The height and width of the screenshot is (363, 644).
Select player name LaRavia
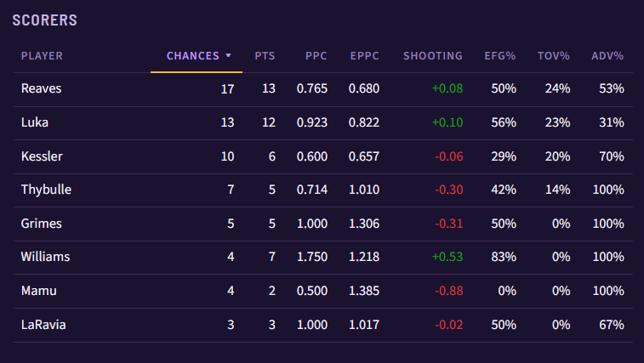point(43,325)
